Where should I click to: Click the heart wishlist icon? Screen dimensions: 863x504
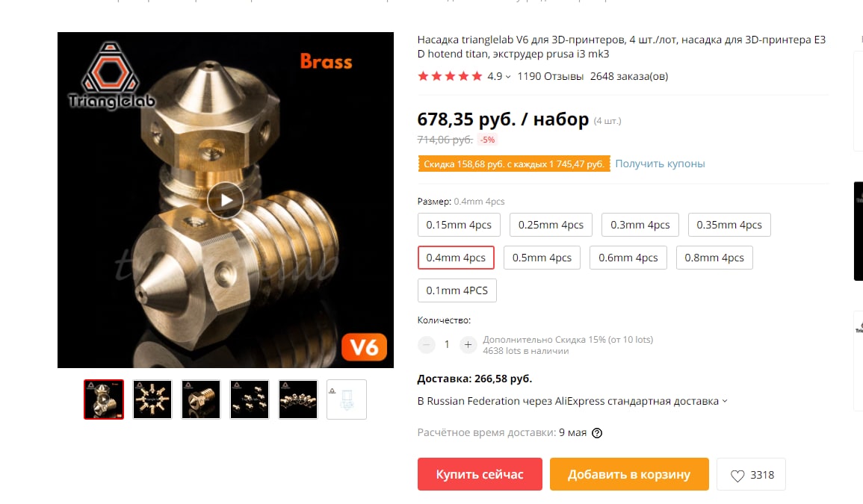[x=737, y=476]
